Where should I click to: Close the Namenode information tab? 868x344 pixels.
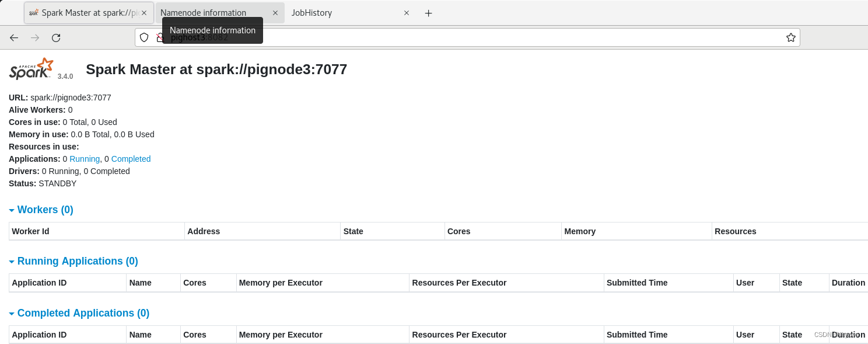click(x=275, y=13)
